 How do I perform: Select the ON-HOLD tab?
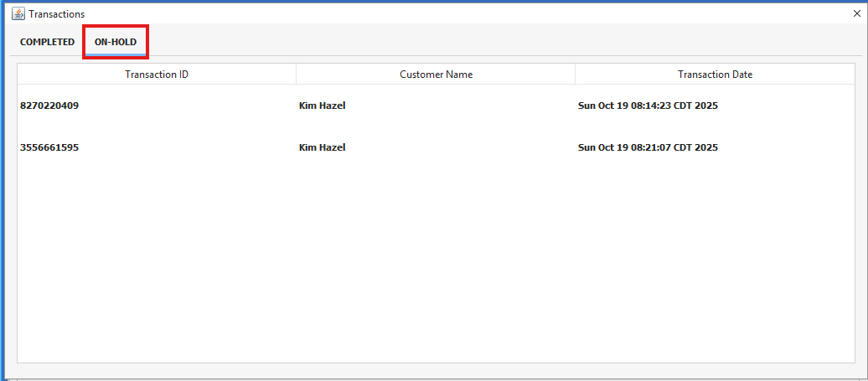click(116, 42)
